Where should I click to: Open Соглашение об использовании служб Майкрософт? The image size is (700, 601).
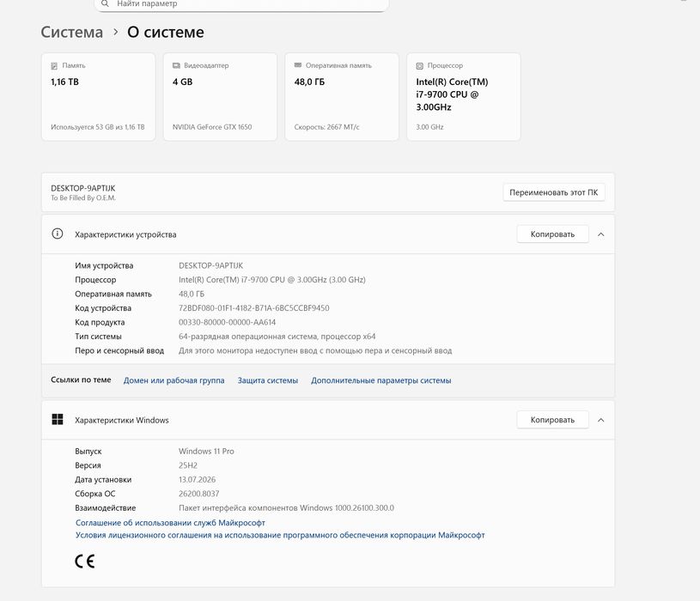tap(170, 523)
